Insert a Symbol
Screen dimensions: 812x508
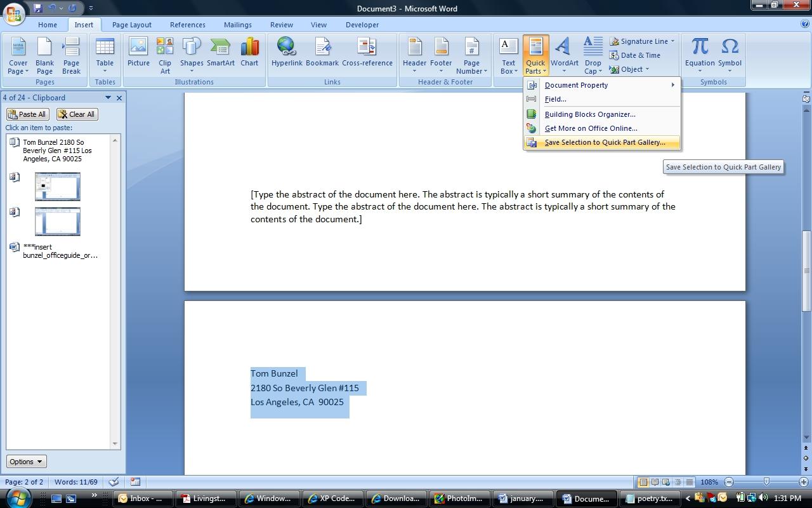click(x=730, y=54)
